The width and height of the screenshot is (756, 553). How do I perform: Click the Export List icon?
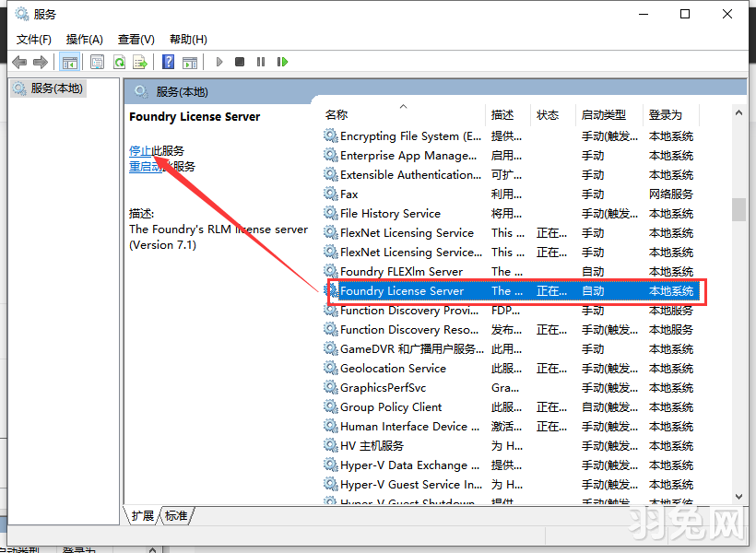[140, 61]
